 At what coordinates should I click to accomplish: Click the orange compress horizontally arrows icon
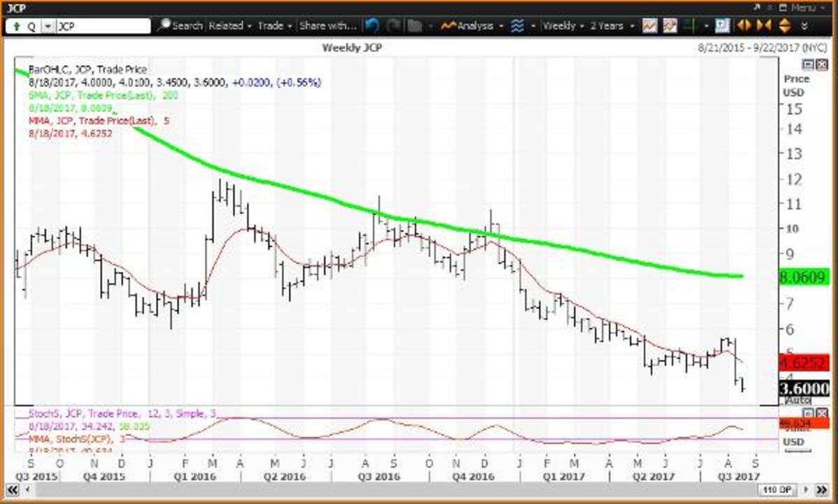764,26
